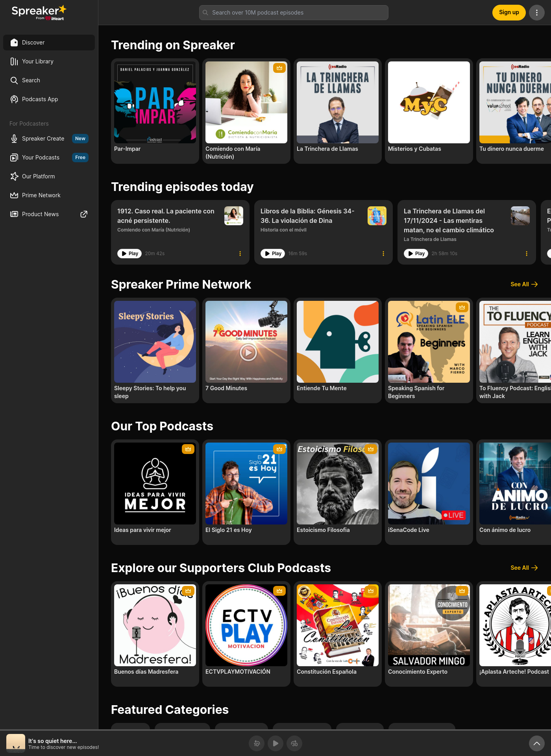Play the 1912 Caso real episode
This screenshot has height=756, width=551.
point(129,254)
